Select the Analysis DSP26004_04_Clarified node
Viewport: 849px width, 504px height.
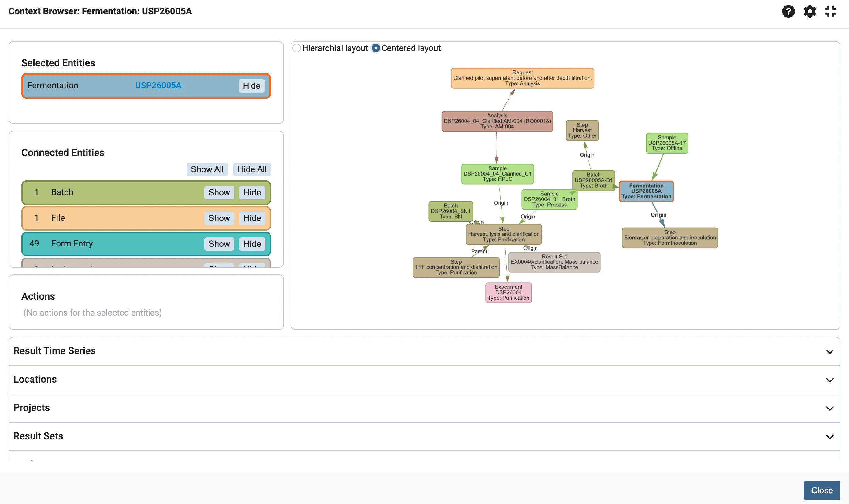497,121
